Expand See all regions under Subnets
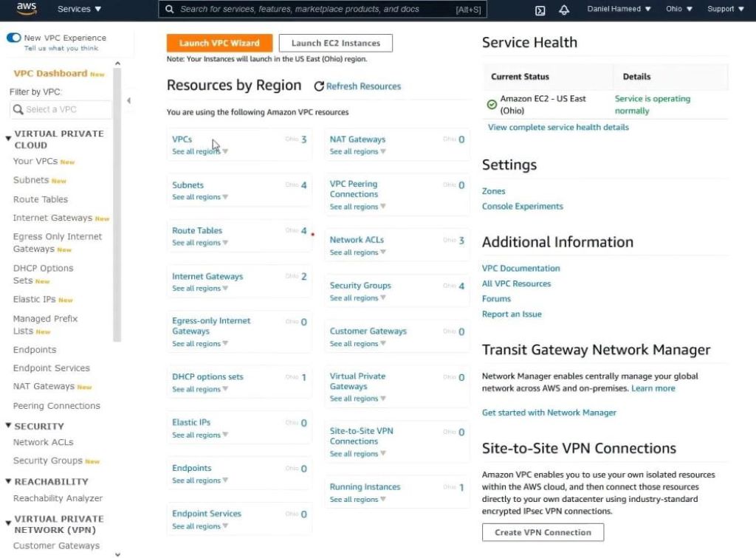 point(199,197)
